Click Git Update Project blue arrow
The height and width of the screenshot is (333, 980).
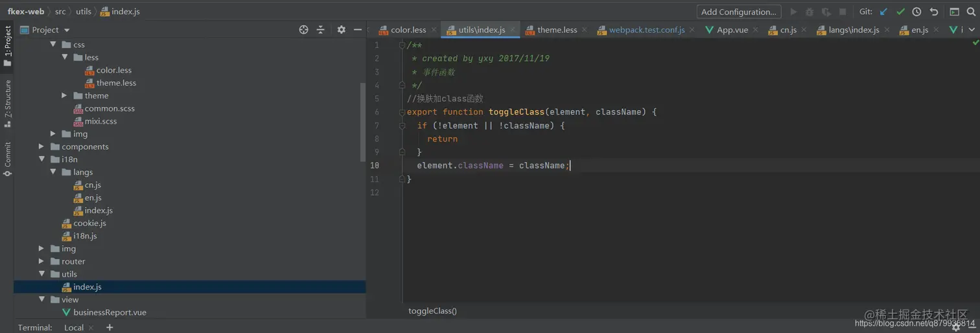(x=883, y=12)
